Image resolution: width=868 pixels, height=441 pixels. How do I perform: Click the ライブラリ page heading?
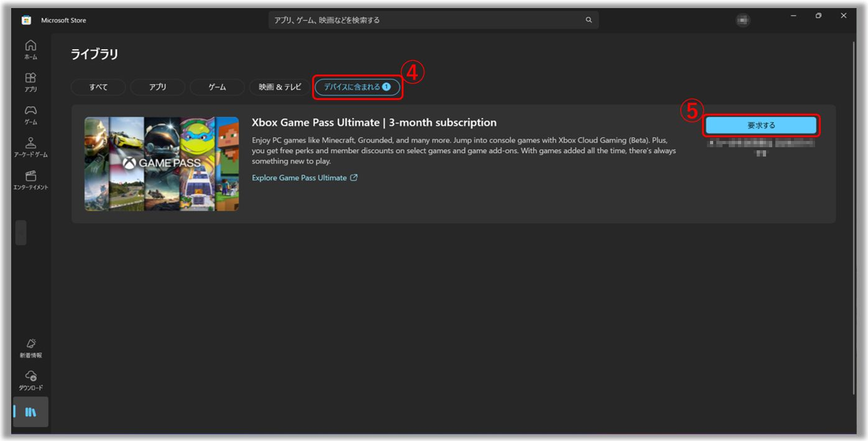[95, 54]
